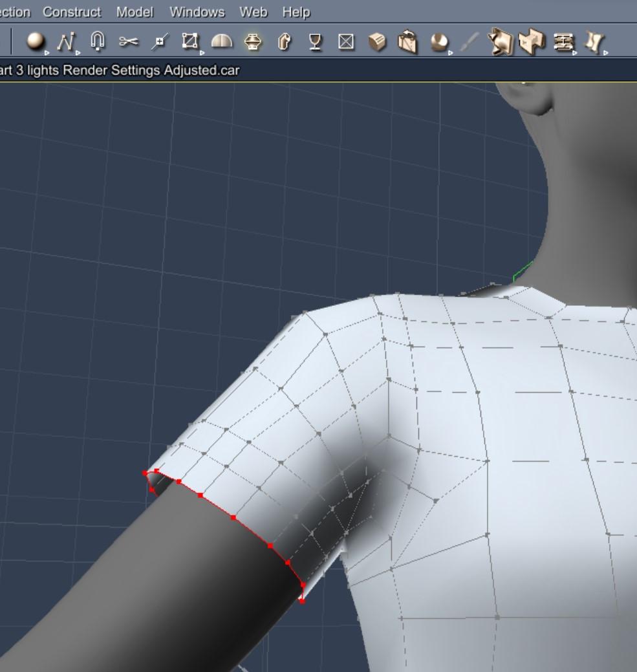
Task: Click the first twisted-block extrude icon
Action: [x=501, y=41]
